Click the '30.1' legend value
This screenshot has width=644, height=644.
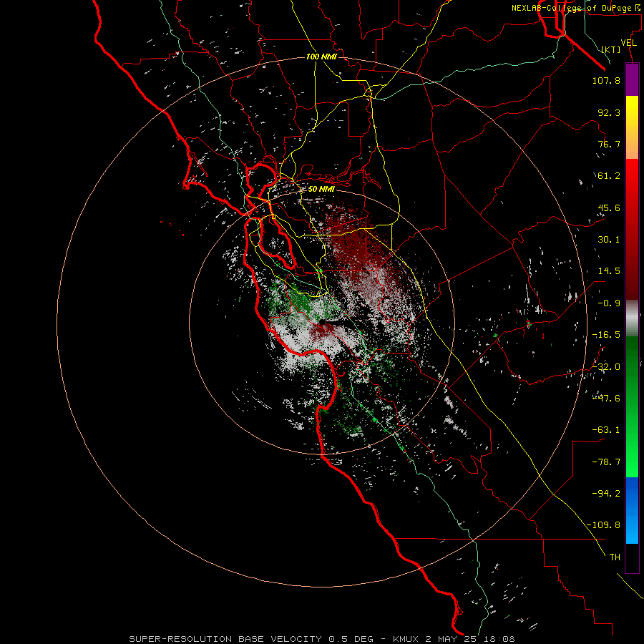pyautogui.click(x=609, y=240)
